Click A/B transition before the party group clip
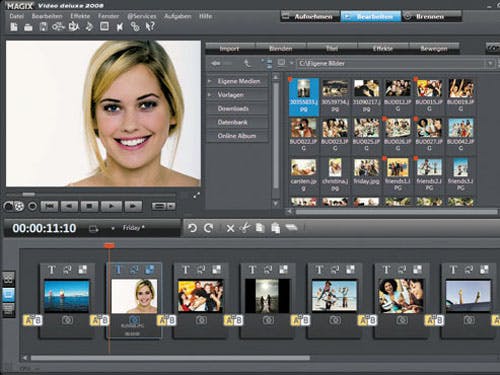This screenshot has height=375, width=500. [166, 320]
